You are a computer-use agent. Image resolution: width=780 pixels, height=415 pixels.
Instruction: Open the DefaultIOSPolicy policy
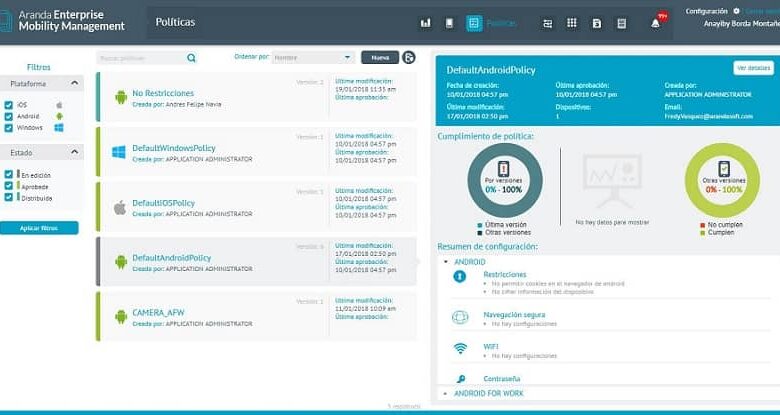163,203
